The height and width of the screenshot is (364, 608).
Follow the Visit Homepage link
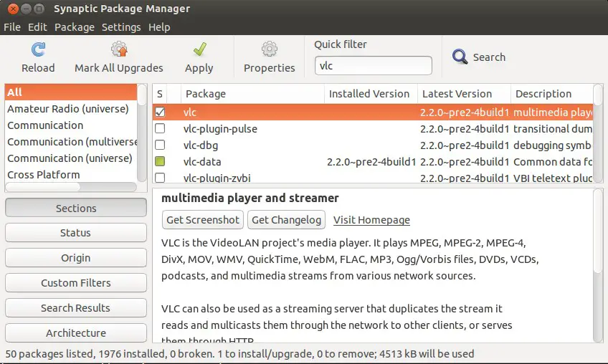pyautogui.click(x=371, y=220)
